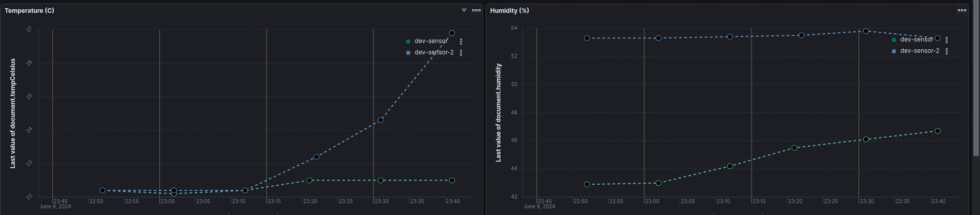The image size is (980, 215).
Task: Click the June 9, 2024 label in Humidity chart
Action: click(539, 207)
